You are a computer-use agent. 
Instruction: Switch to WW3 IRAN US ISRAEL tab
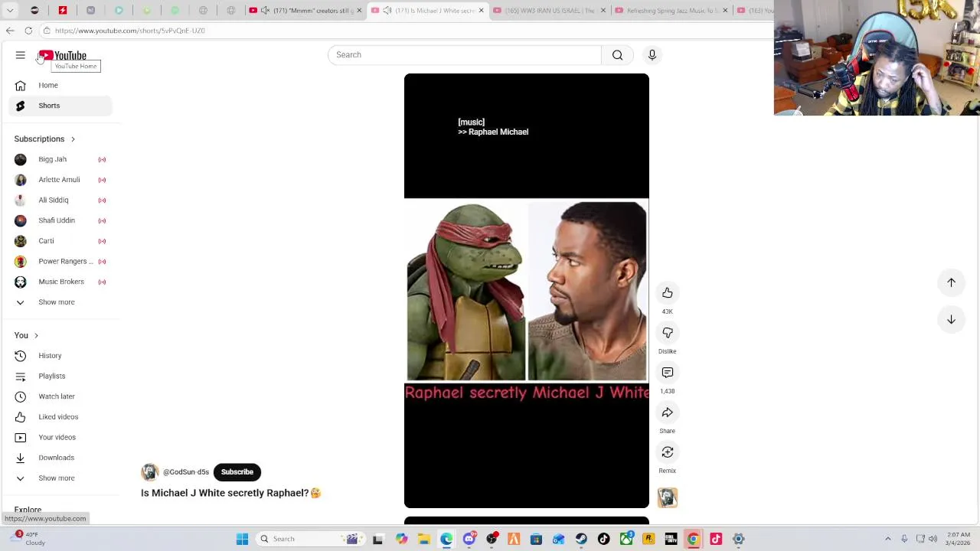coord(549,11)
